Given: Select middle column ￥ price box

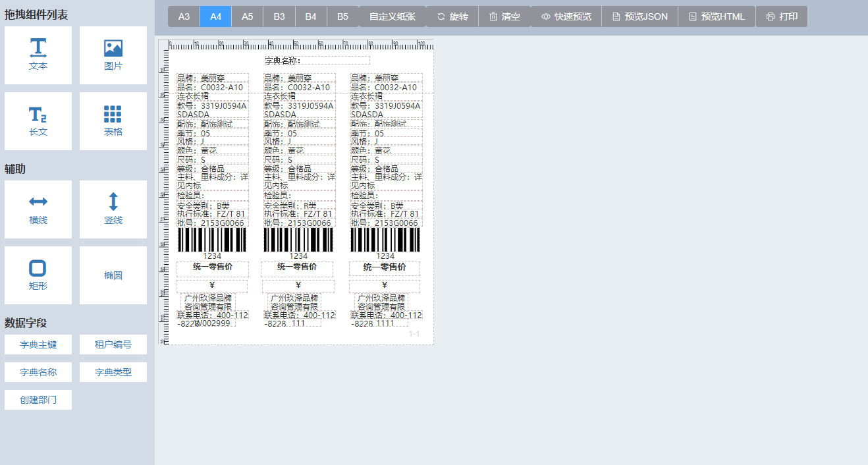Looking at the screenshot, I should pos(298,286).
